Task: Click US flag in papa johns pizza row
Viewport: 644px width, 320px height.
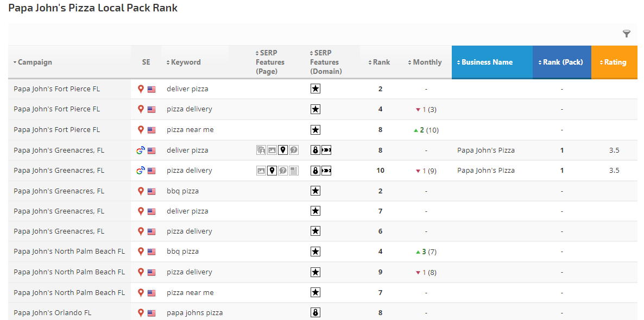Action: tap(151, 313)
